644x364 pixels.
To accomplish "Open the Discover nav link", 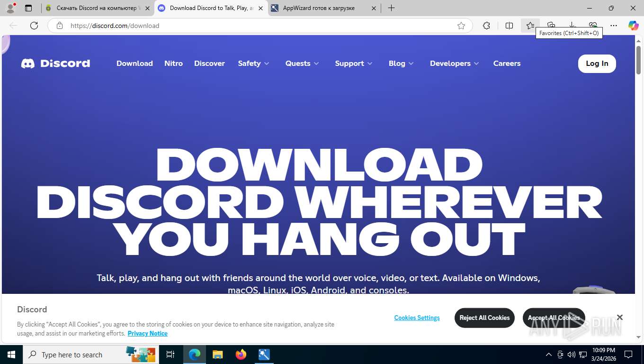I will [x=209, y=64].
